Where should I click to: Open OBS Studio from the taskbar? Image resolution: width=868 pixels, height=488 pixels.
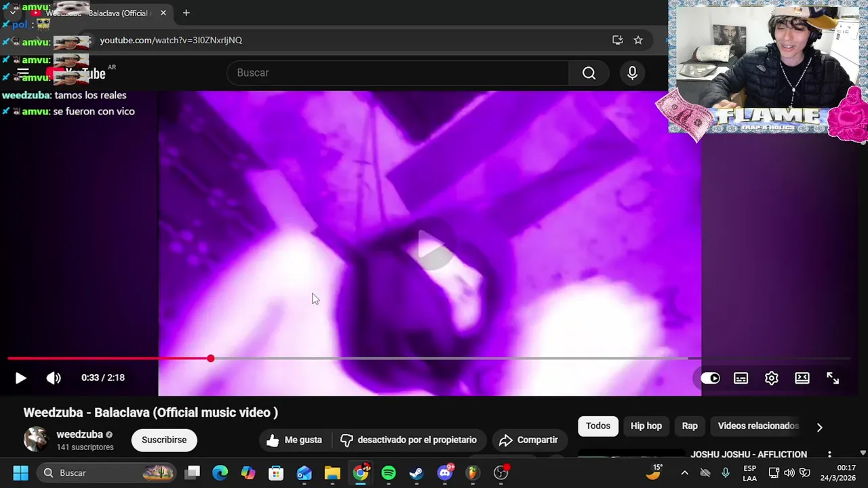tap(500, 472)
